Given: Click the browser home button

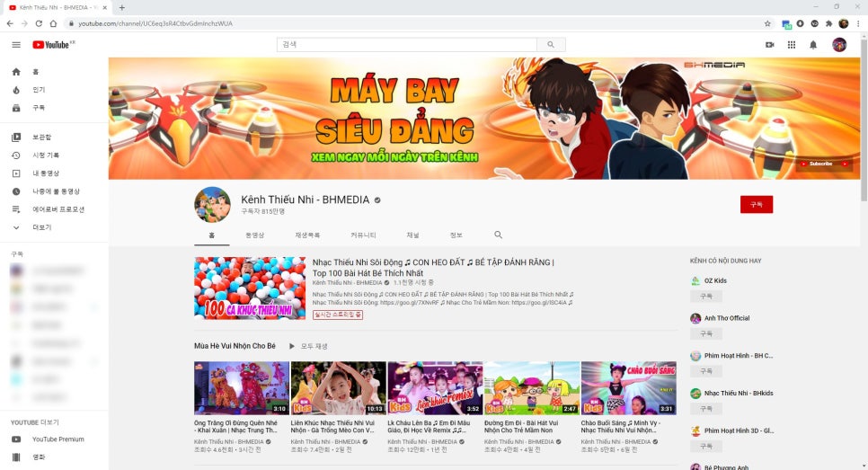Looking at the screenshot, I should 53,23.
